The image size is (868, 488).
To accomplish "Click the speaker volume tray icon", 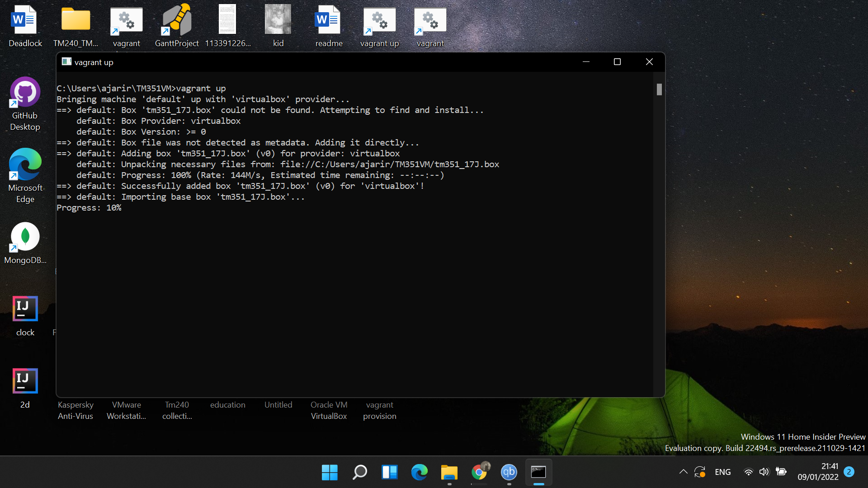I will click(x=764, y=472).
